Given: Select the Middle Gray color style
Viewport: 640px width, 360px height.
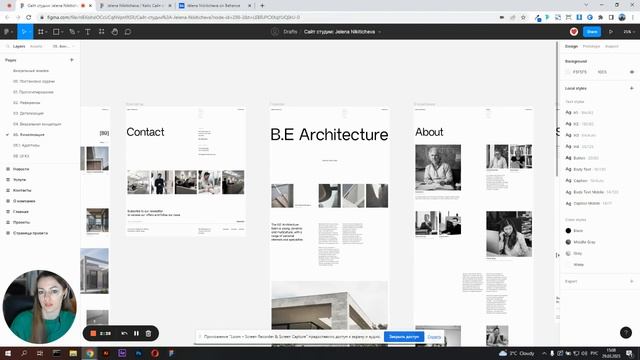Looking at the screenshot, I should pyautogui.click(x=584, y=242).
